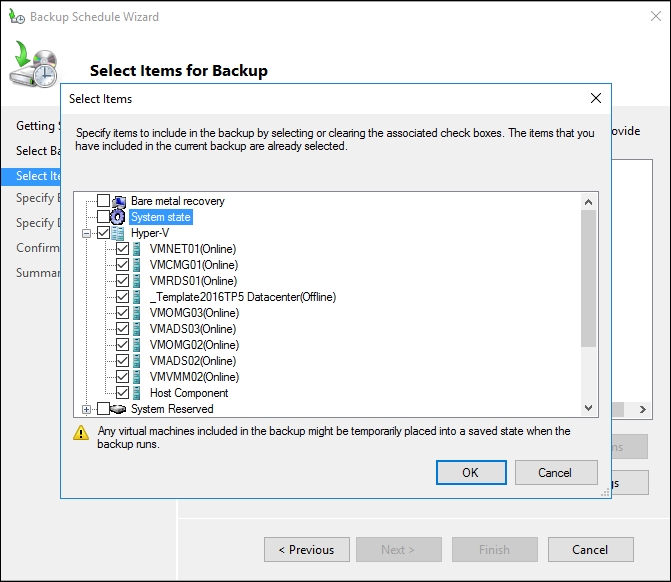Click the Hyper-V server icon
Viewport: 671px width, 582px height.
tap(119, 233)
